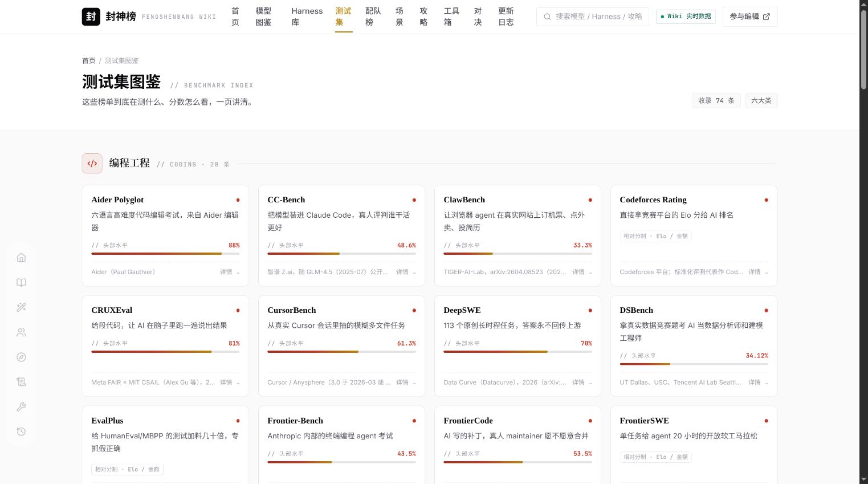Open the users group sidebar icon
868x484 pixels.
point(21,332)
